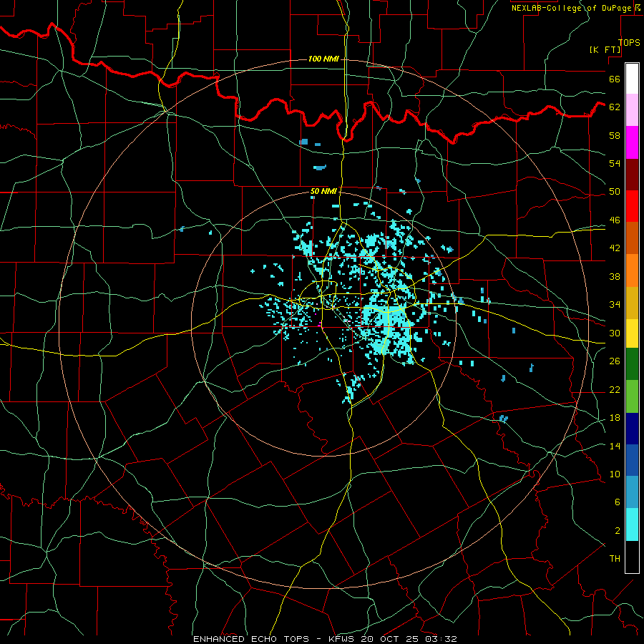
Task: Click the '18' legend value
Action: tap(615, 418)
